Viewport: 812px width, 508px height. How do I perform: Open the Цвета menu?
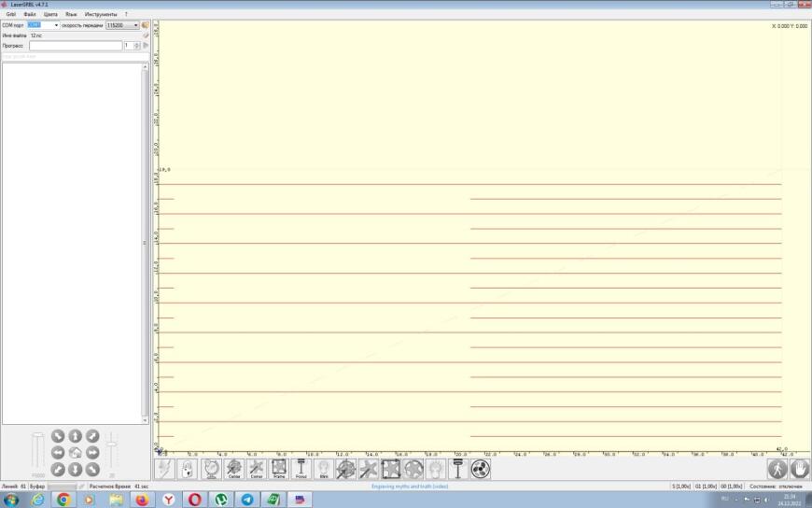[50, 14]
